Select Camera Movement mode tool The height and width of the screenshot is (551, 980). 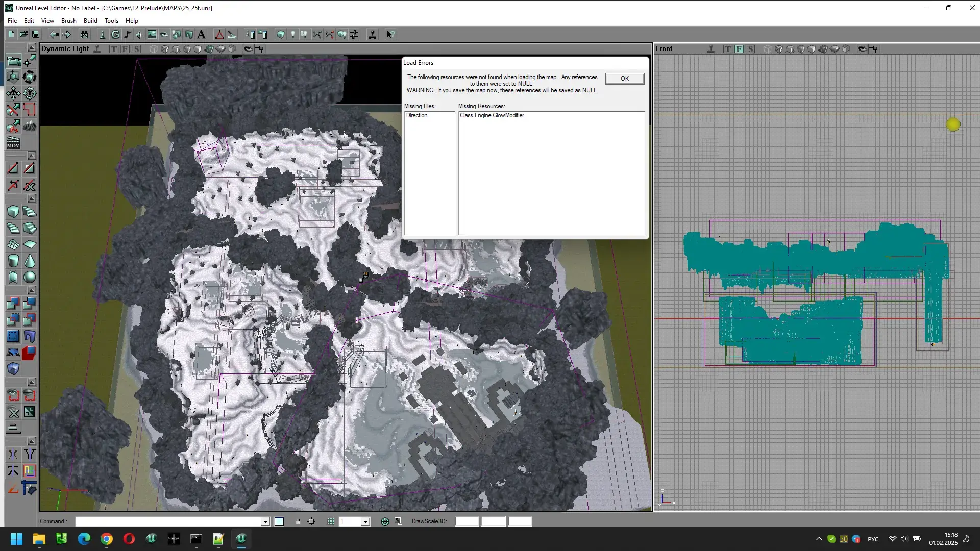tap(13, 61)
